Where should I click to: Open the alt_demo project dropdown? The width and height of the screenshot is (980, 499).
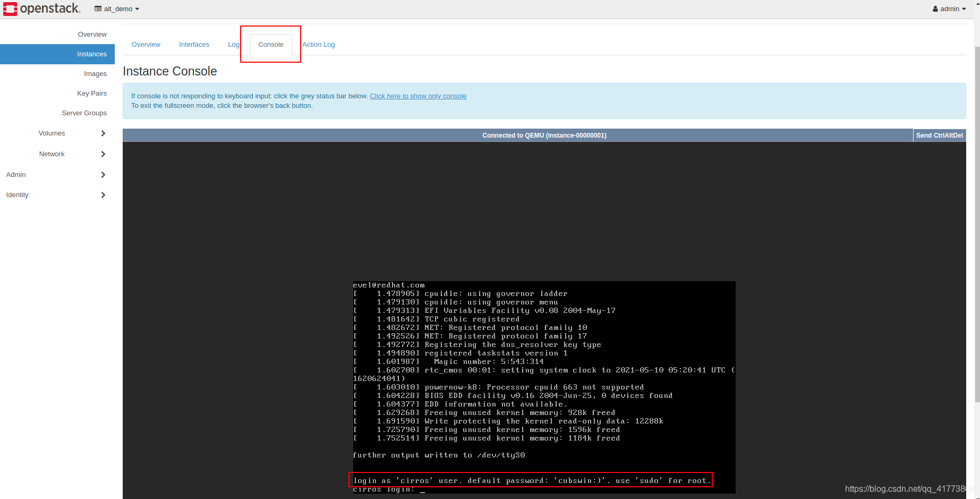pyautogui.click(x=117, y=9)
